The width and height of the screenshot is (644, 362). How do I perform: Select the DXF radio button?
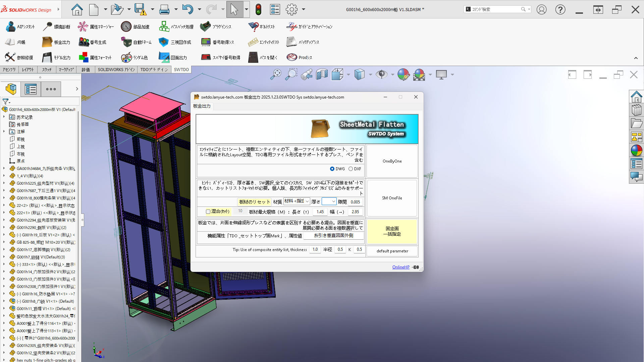click(x=351, y=169)
